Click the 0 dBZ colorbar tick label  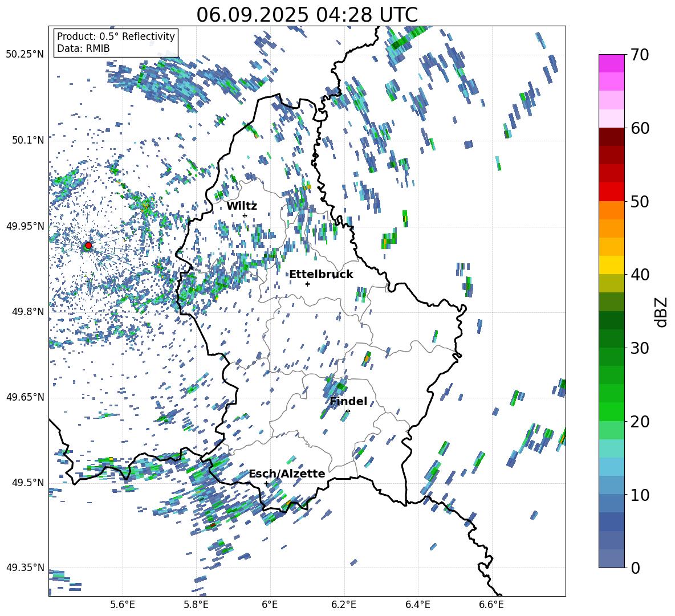[635, 568]
